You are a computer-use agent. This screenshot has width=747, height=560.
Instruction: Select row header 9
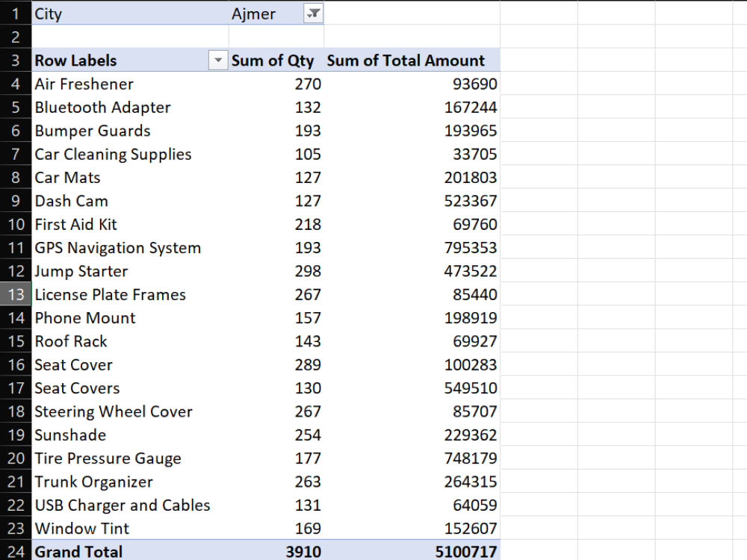(x=16, y=200)
